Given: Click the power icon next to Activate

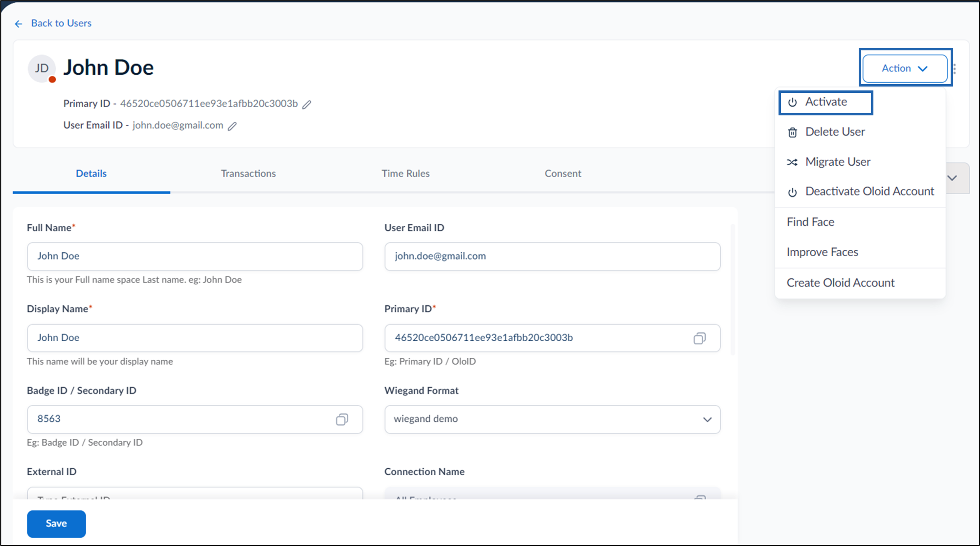Looking at the screenshot, I should pyautogui.click(x=792, y=102).
